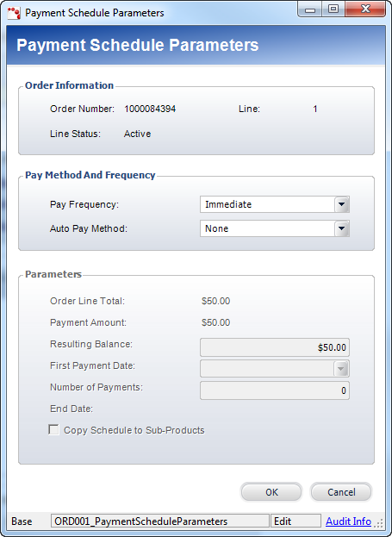Select the Immediate pay frequency combo box
Viewport: 392px width, 537px height.
click(x=275, y=204)
